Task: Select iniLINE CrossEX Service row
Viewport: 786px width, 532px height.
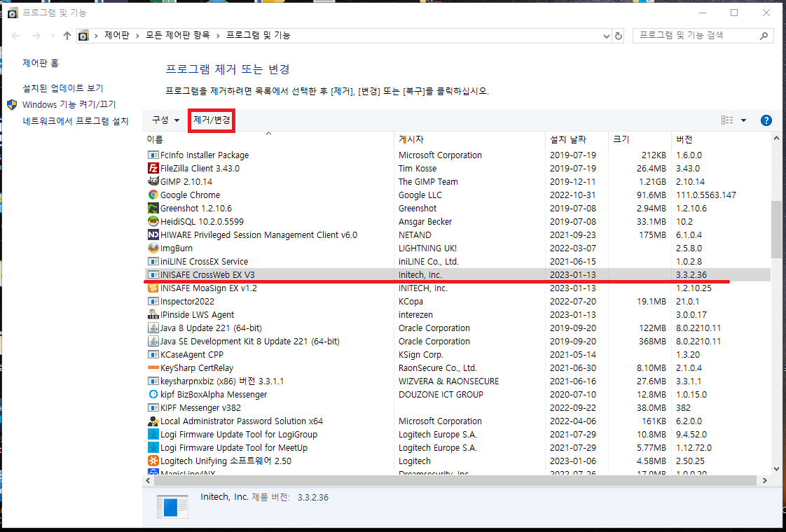Action: [x=457, y=262]
